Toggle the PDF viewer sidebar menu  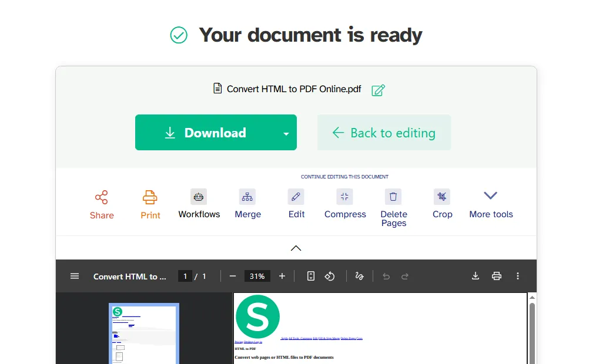(x=75, y=276)
